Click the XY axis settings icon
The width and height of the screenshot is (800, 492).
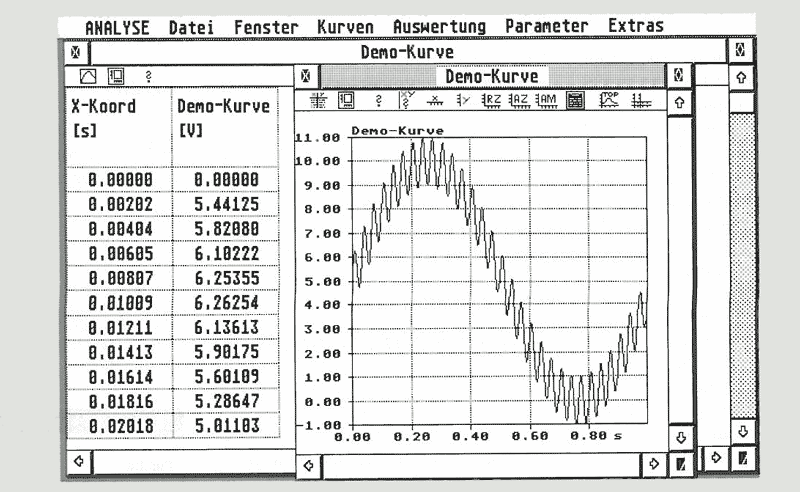pos(406,100)
